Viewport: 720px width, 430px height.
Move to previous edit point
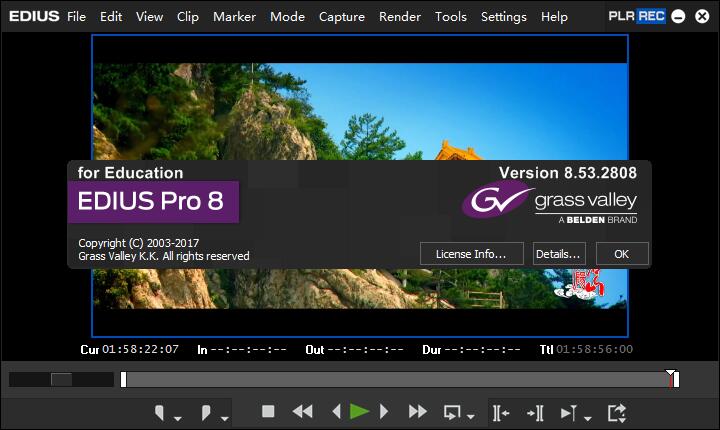tap(501, 413)
